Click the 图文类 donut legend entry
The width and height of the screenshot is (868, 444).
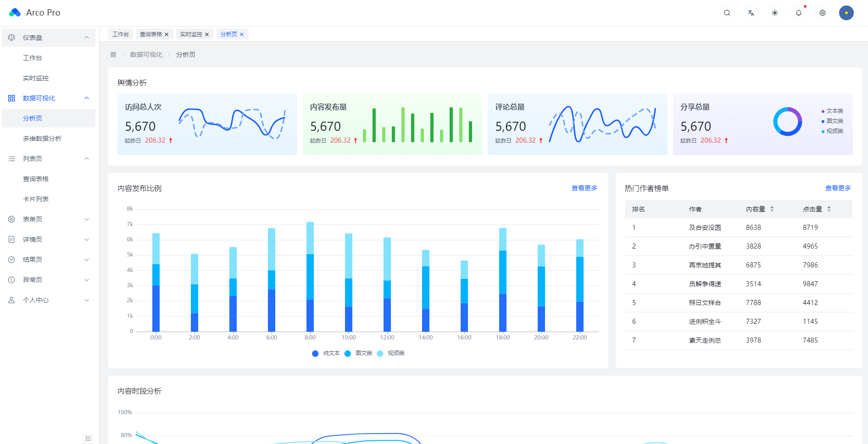tap(832, 121)
